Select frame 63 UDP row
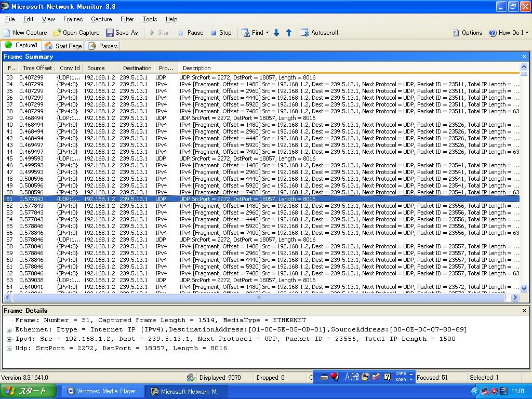The width and height of the screenshot is (532, 399). (x=261, y=280)
